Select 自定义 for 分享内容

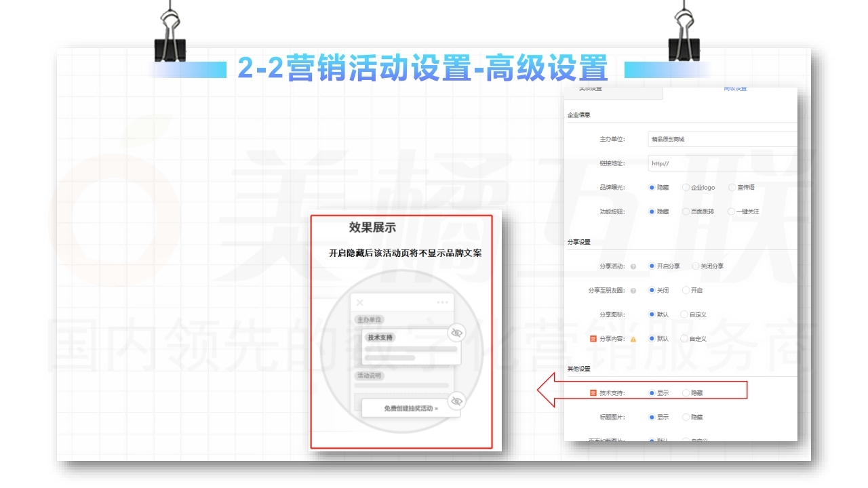(685, 339)
